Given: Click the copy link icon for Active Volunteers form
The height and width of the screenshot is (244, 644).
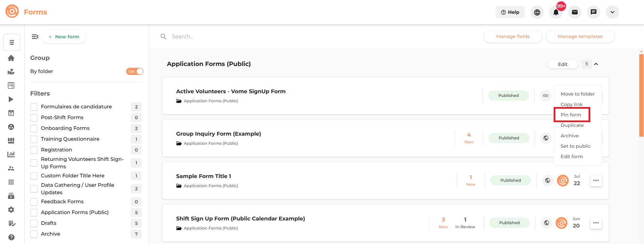Looking at the screenshot, I should click(546, 96).
